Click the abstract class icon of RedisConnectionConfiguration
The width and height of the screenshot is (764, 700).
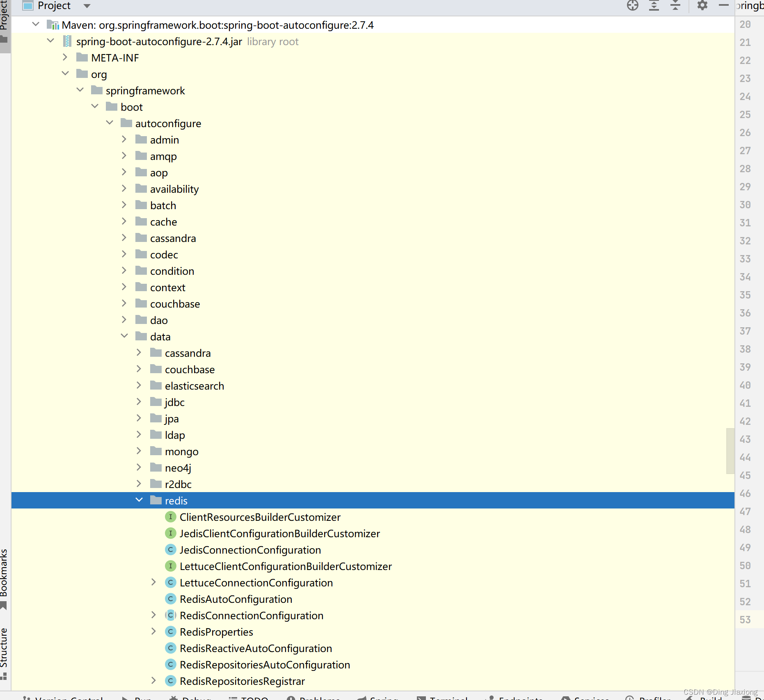point(170,616)
